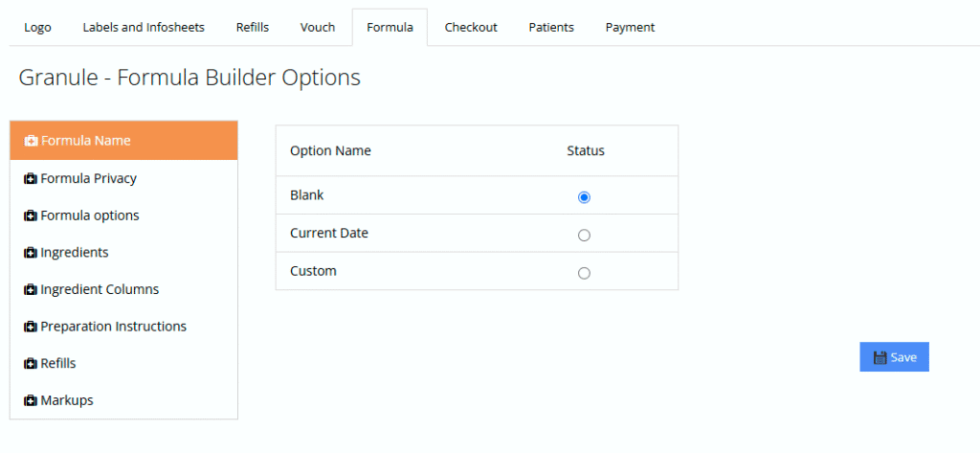Click the medkit icon beside Markups
980x453 pixels.
pyautogui.click(x=30, y=400)
